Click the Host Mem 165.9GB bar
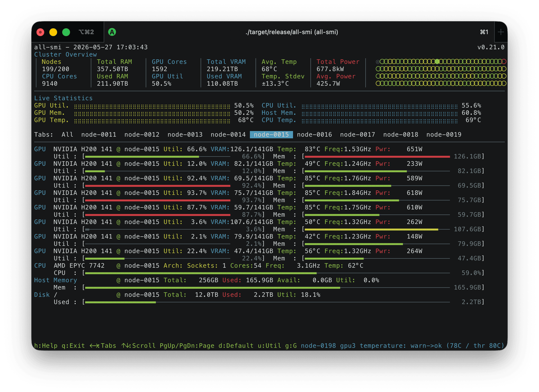539x392 pixels. tap(268, 288)
